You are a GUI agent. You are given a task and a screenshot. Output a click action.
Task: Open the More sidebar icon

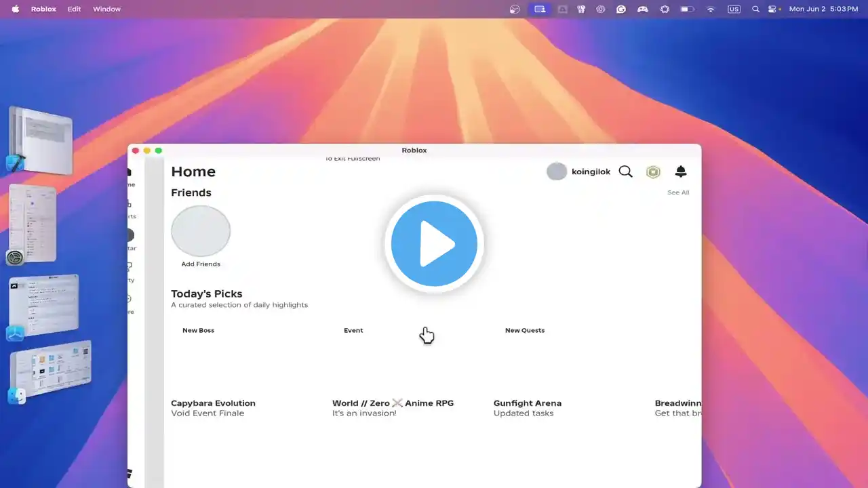(130, 298)
